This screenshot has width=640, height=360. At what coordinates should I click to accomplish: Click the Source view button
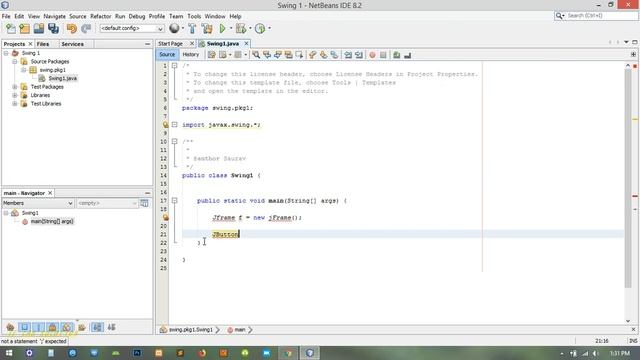[x=167, y=55]
